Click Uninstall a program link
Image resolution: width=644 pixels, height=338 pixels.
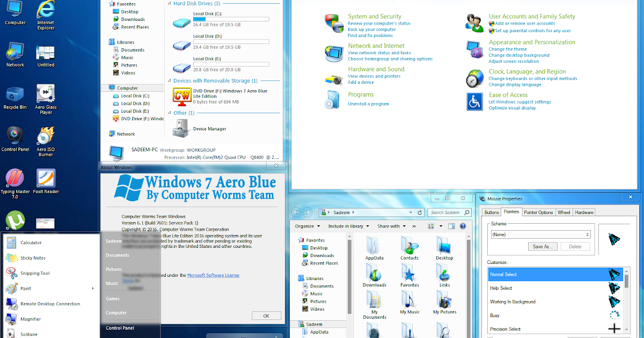click(368, 104)
